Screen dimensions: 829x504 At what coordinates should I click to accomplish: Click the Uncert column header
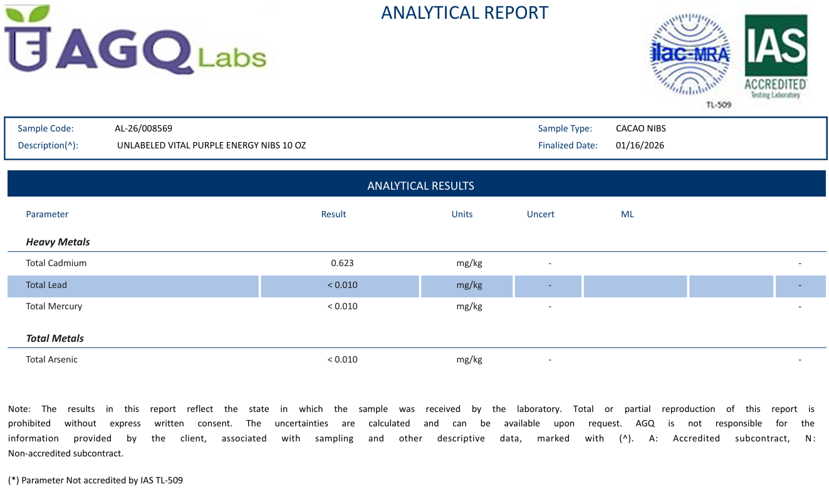(x=540, y=214)
